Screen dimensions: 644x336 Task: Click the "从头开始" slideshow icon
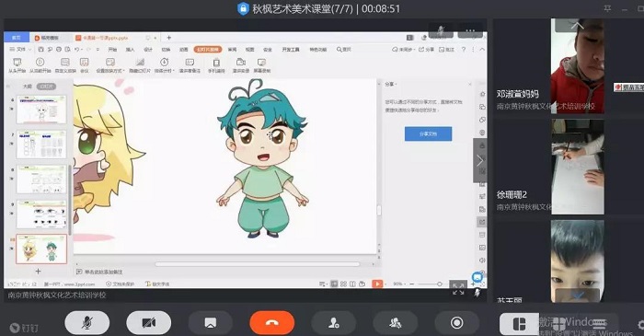tap(17, 65)
